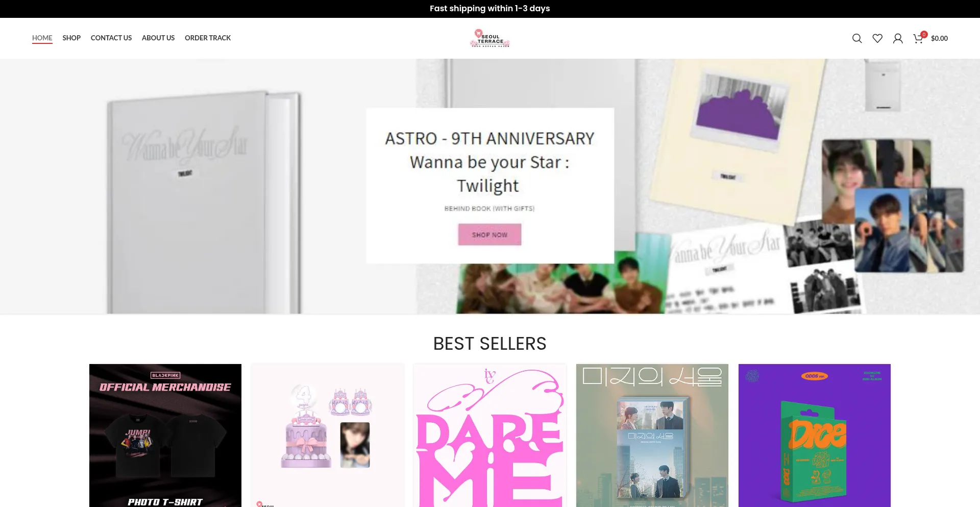This screenshot has height=507, width=980.
Task: View the purple Dice album product
Action: 814,435
